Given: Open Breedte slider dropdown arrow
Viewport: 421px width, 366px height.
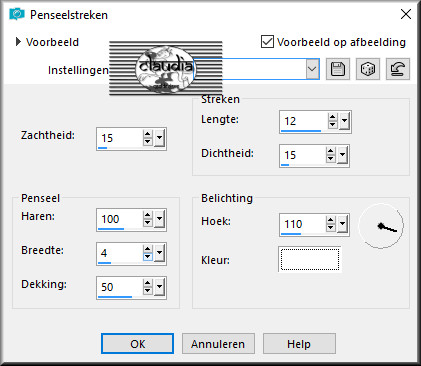Looking at the screenshot, I should 160,253.
